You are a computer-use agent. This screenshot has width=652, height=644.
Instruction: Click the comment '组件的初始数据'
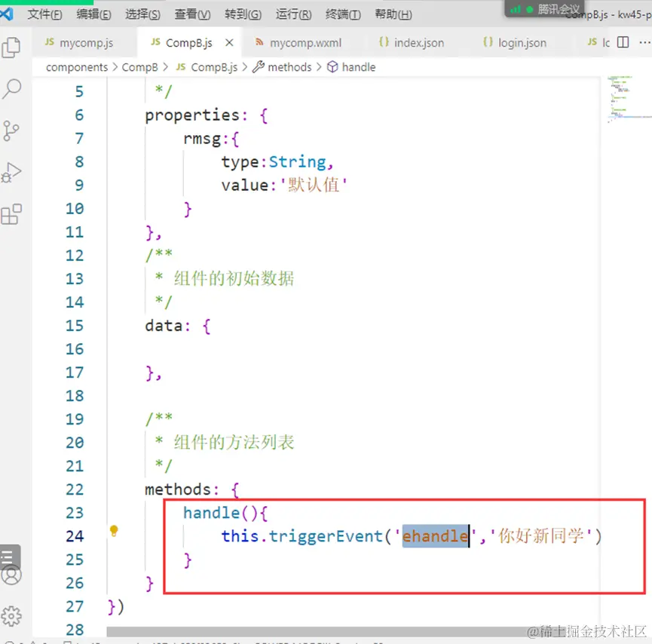point(234,278)
